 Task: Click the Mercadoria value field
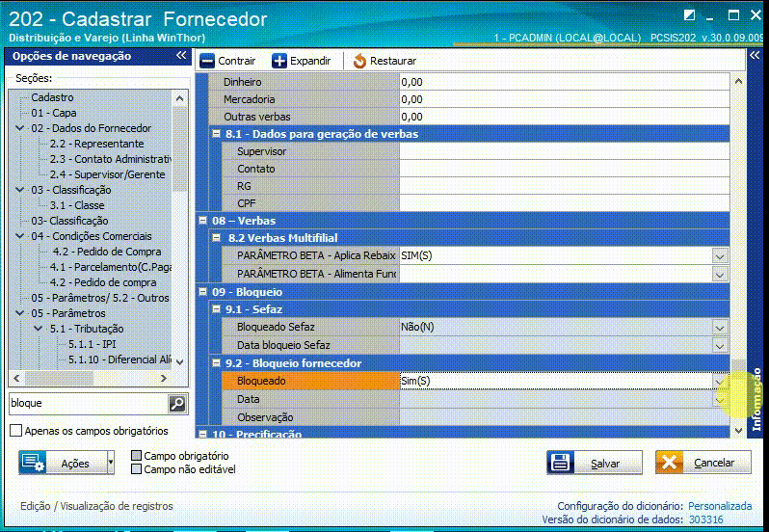tap(564, 99)
